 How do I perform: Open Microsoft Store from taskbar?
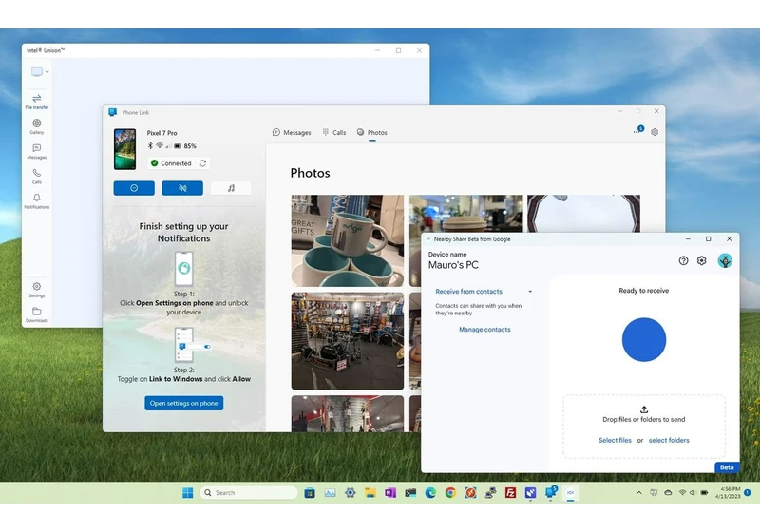coord(310,493)
